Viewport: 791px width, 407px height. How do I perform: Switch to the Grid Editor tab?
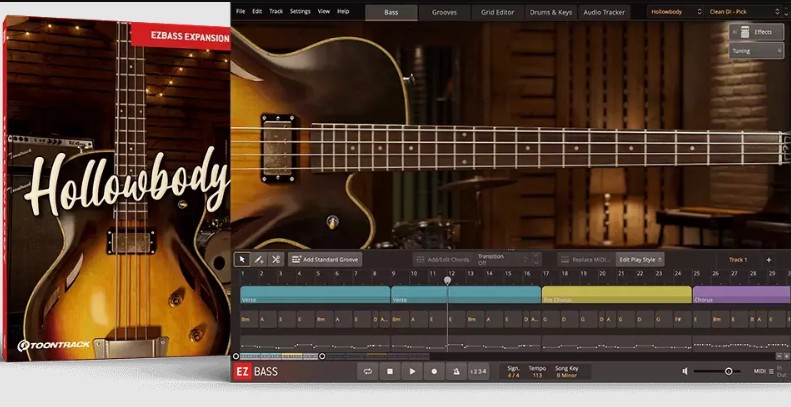(497, 13)
